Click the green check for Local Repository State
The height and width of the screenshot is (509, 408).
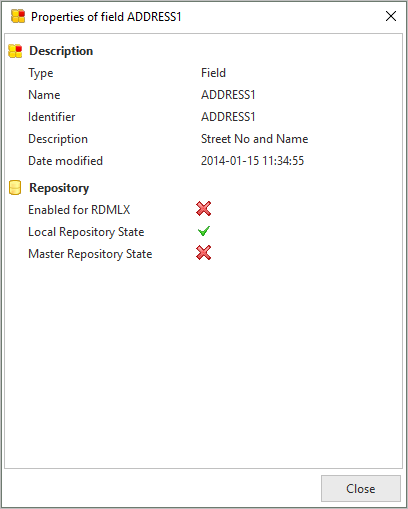click(x=204, y=231)
